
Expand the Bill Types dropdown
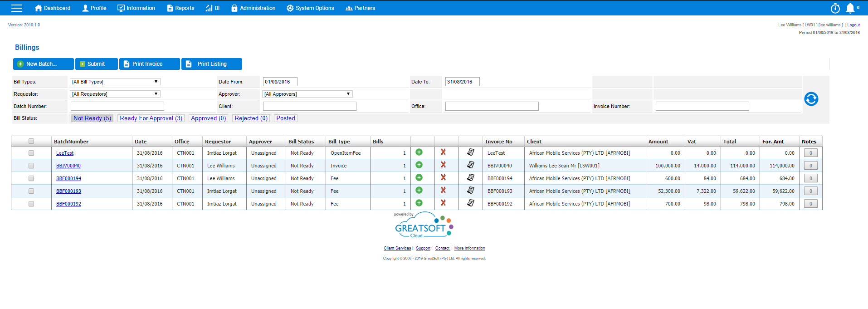pyautogui.click(x=115, y=82)
